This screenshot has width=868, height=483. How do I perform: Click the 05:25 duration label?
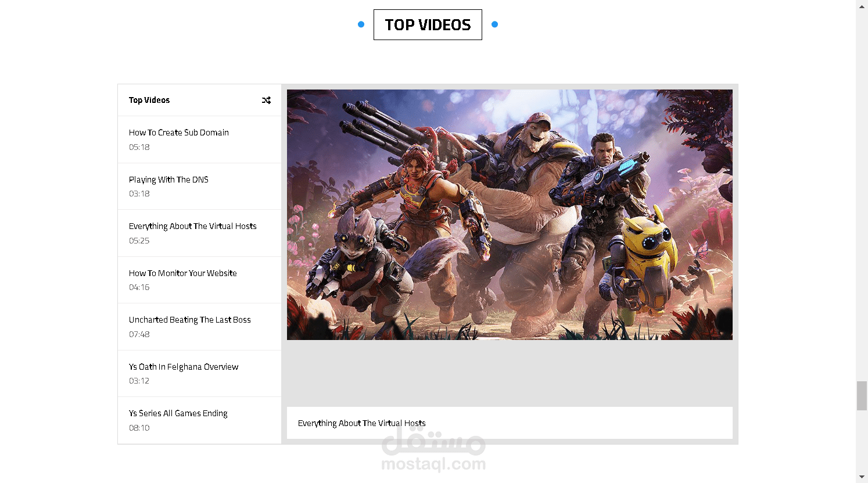pos(139,241)
